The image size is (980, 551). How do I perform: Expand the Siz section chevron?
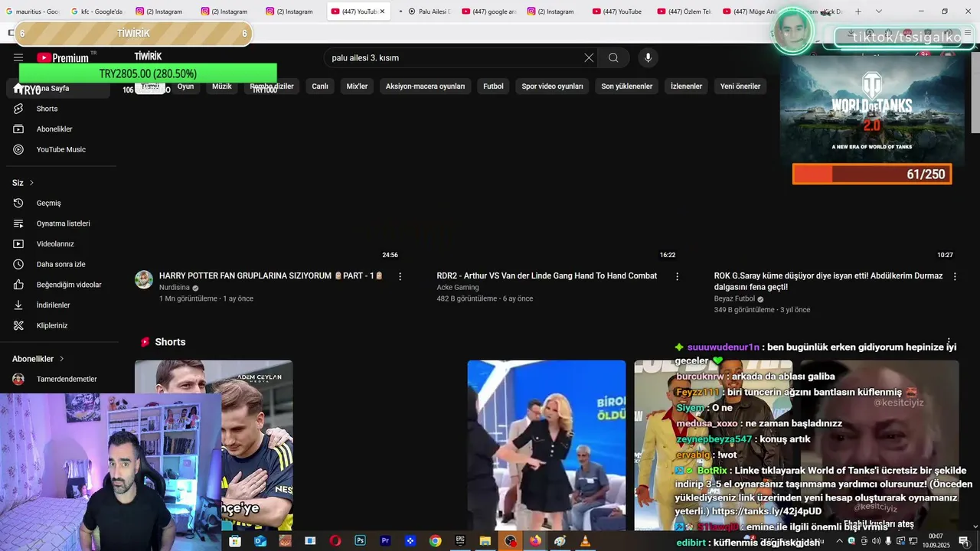point(31,183)
